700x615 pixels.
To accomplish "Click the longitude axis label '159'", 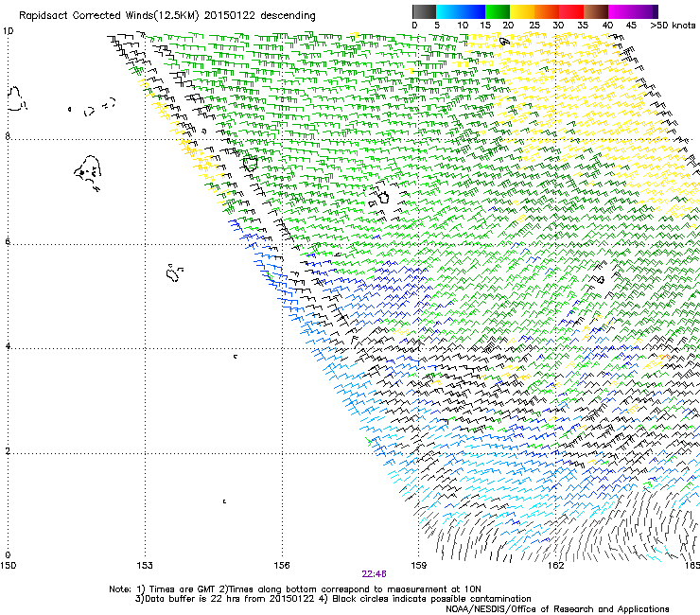I will [418, 566].
